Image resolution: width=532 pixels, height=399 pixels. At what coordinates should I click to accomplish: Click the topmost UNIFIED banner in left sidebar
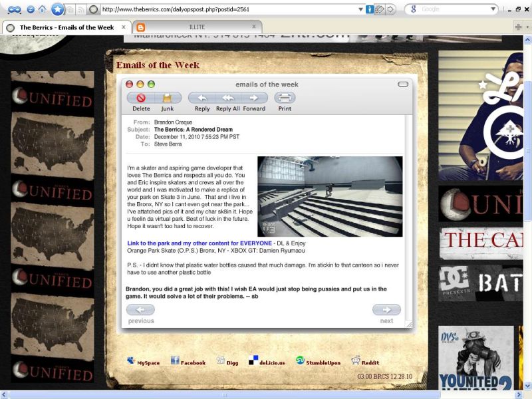pyautogui.click(x=53, y=98)
